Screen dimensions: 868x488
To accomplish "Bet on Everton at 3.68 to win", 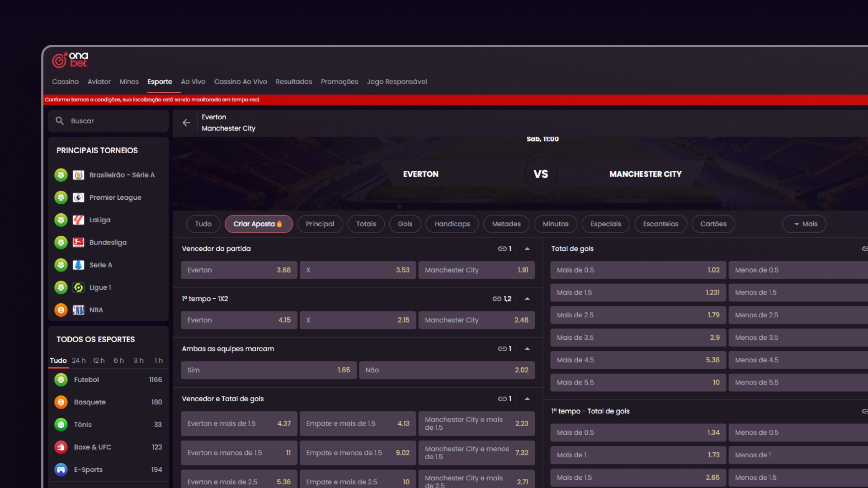I will coord(239,270).
